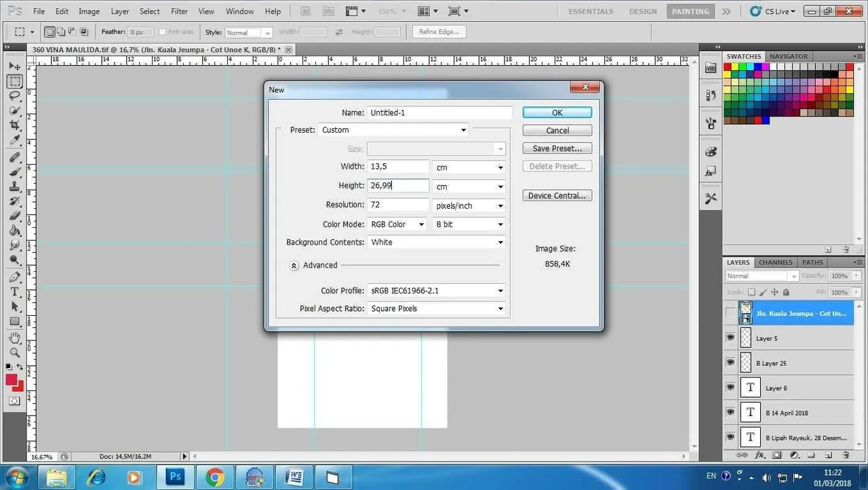Select the Move tool
The height and width of the screenshot is (490, 868).
coord(14,66)
